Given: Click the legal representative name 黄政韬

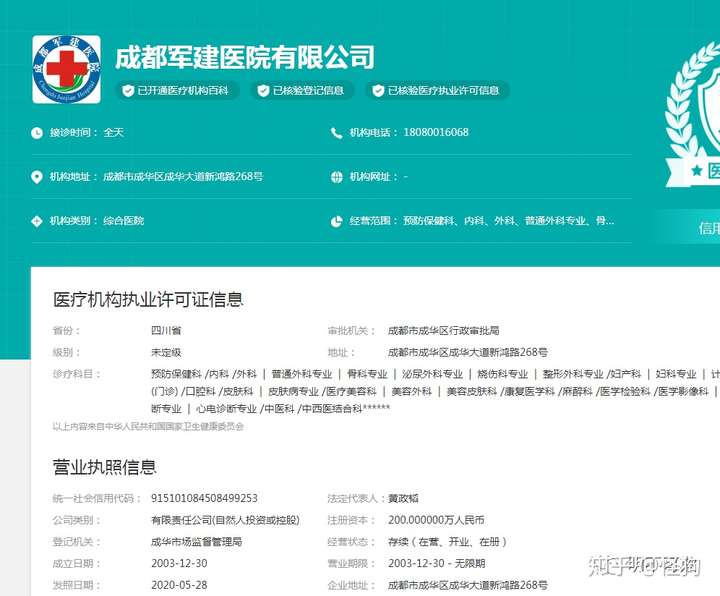Looking at the screenshot, I should 403,498.
